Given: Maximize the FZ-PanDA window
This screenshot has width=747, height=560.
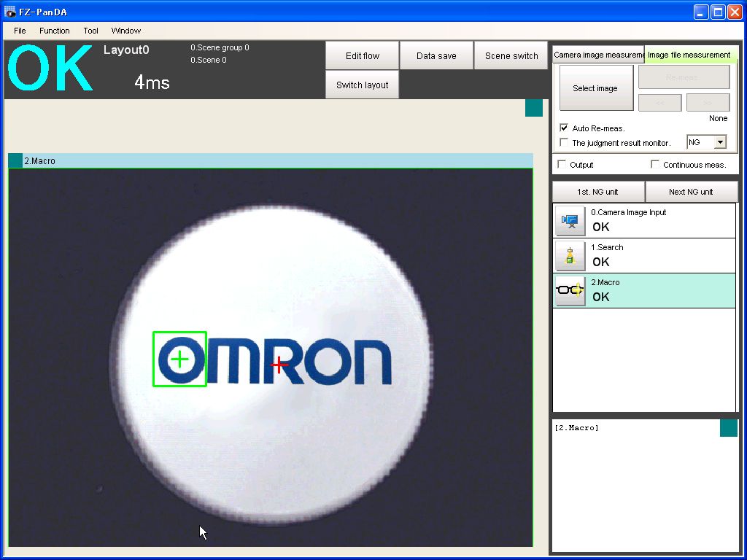Looking at the screenshot, I should point(718,12).
